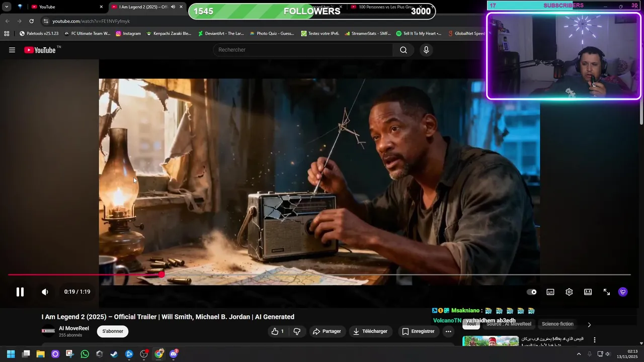Mute the video using the volume icon
Screen dimensions: 644x362
point(45,292)
